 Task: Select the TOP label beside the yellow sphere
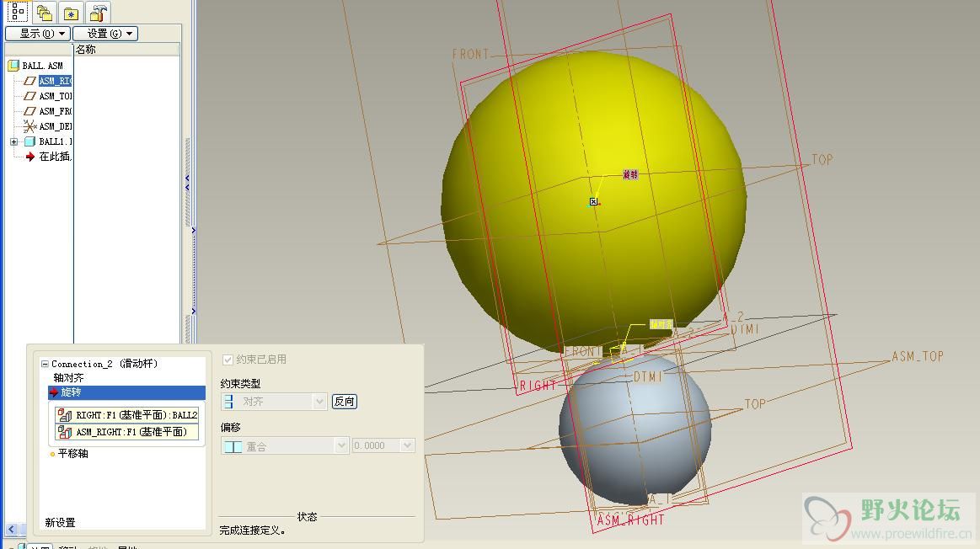tap(822, 160)
